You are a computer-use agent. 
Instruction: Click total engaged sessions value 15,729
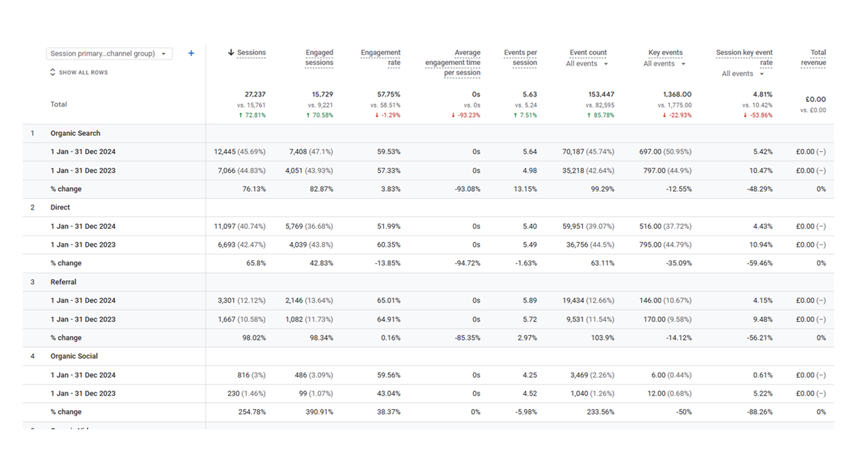(x=322, y=94)
